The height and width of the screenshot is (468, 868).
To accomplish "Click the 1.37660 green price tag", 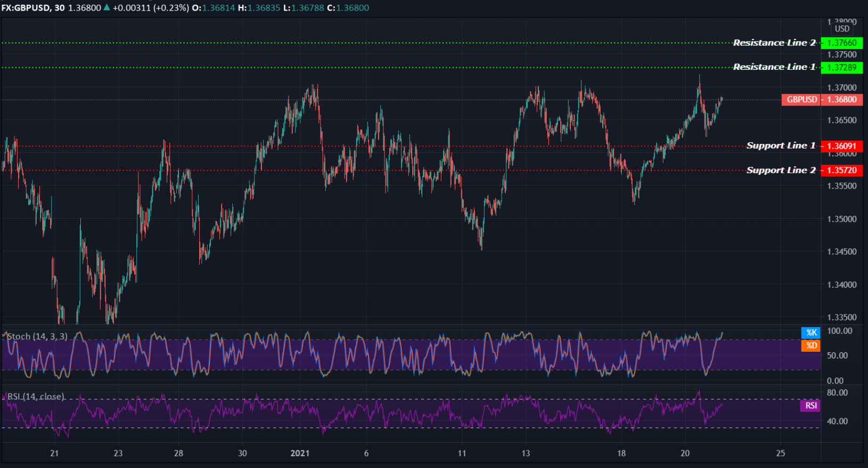I will click(842, 43).
